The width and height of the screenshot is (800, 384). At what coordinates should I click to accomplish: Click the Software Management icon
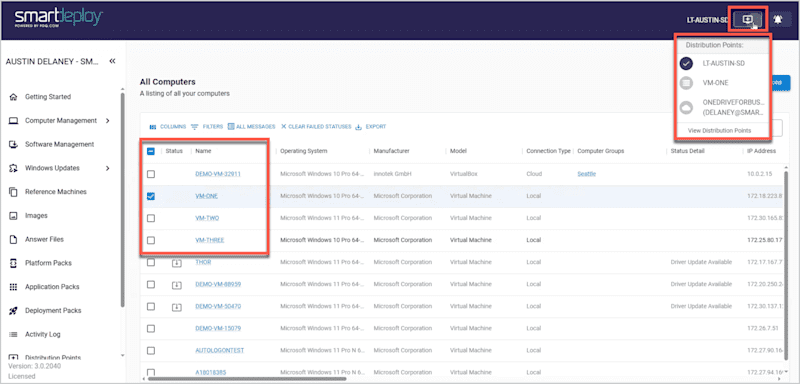coord(14,144)
